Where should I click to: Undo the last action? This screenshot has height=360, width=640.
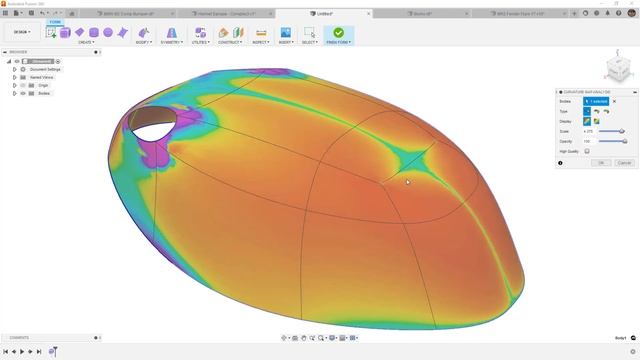tap(42, 13)
